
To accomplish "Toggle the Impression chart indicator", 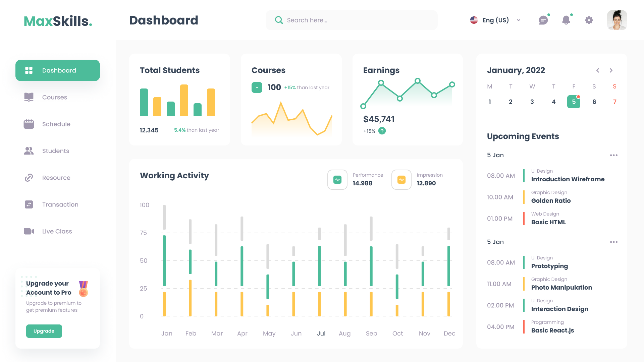I will point(401,180).
